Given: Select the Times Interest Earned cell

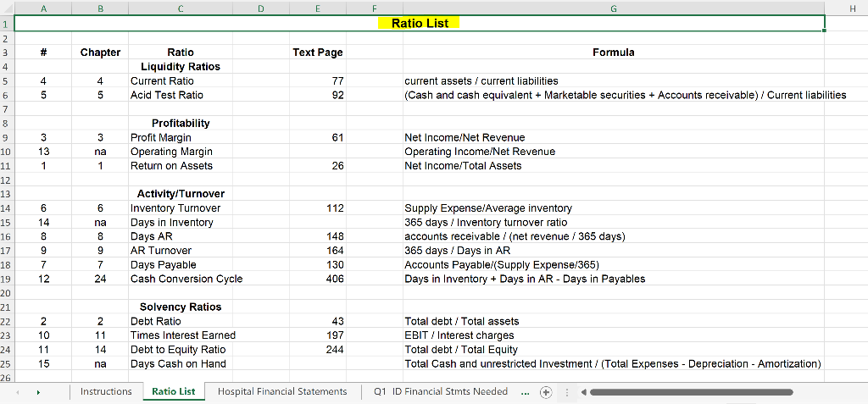Looking at the screenshot, I should (180, 335).
